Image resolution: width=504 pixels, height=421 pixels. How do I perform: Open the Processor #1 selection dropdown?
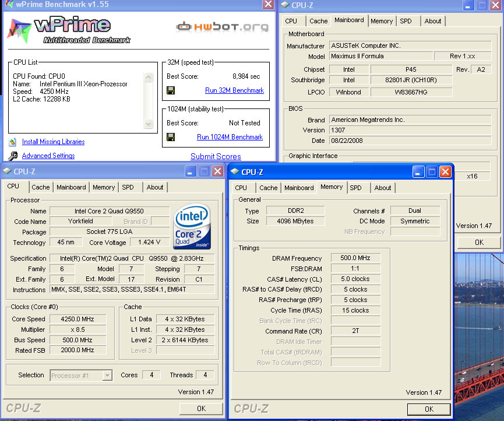coord(108,375)
